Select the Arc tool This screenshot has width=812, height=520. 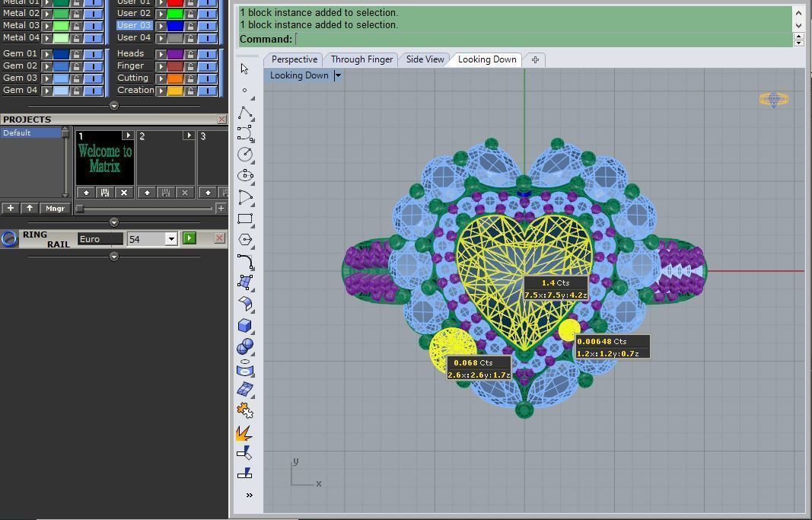[x=245, y=197]
